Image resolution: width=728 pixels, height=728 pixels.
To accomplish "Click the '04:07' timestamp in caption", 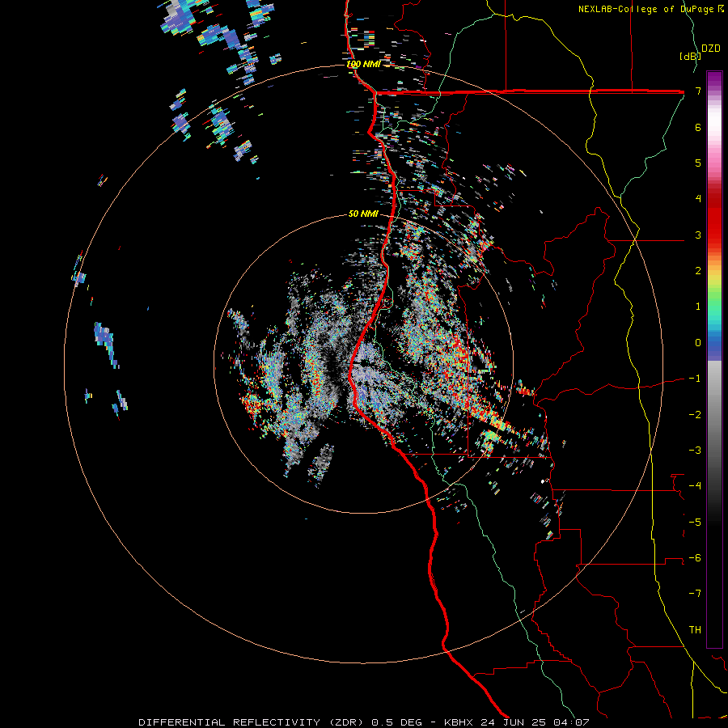I will (571, 722).
